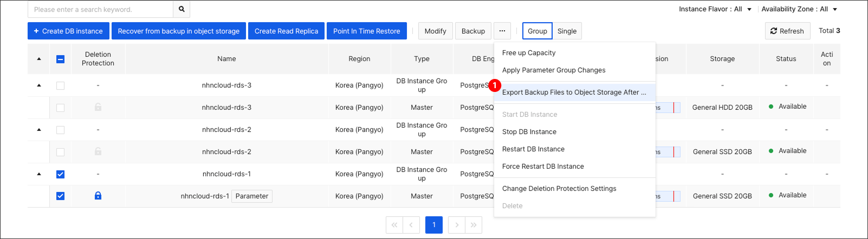Click the Region column header
The image size is (868, 239).
359,59
